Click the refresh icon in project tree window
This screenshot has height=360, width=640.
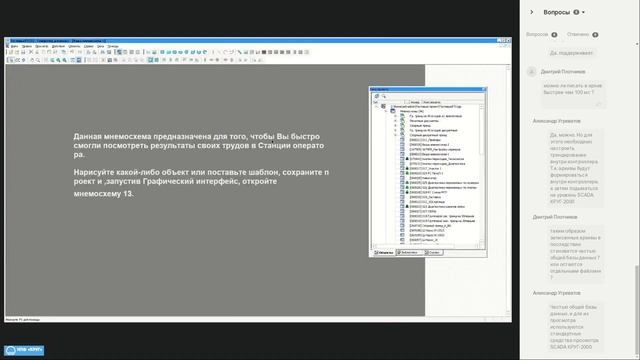pyautogui.click(x=377, y=96)
